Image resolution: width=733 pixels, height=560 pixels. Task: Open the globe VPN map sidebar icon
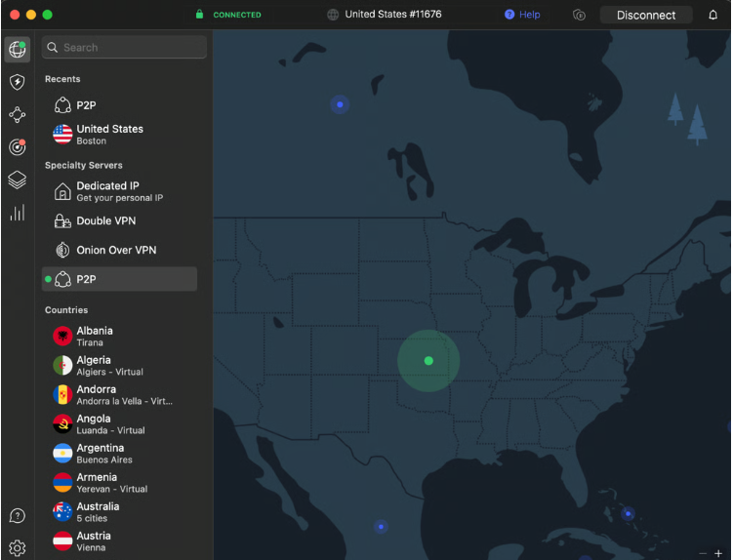click(x=18, y=49)
